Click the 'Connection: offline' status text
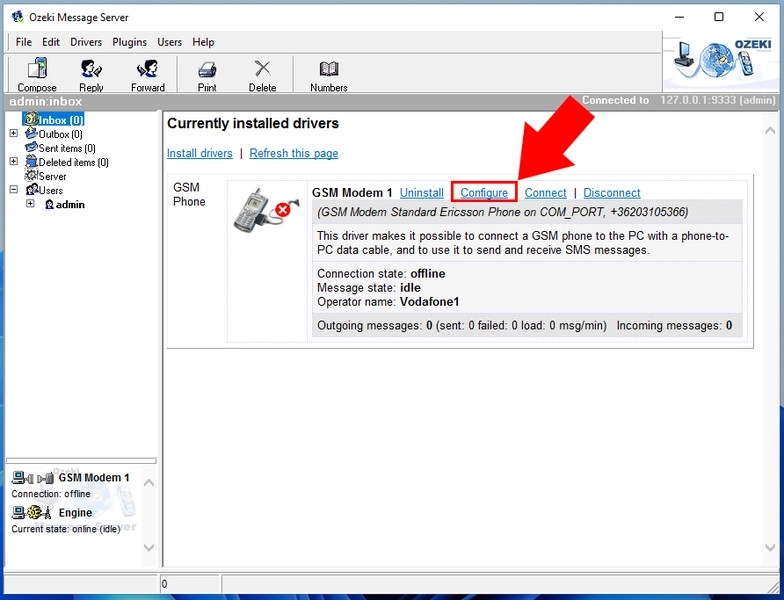The width and height of the screenshot is (784, 600). click(51, 494)
